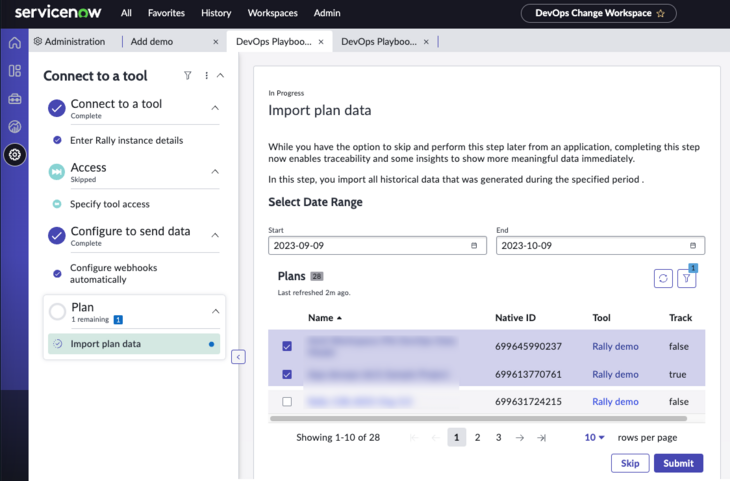This screenshot has height=481, width=730.
Task: Jump to the last page of plans
Action: (541, 438)
